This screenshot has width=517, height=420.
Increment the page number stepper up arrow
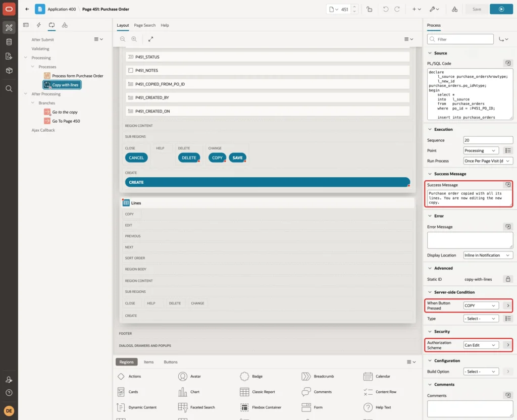[354, 7]
